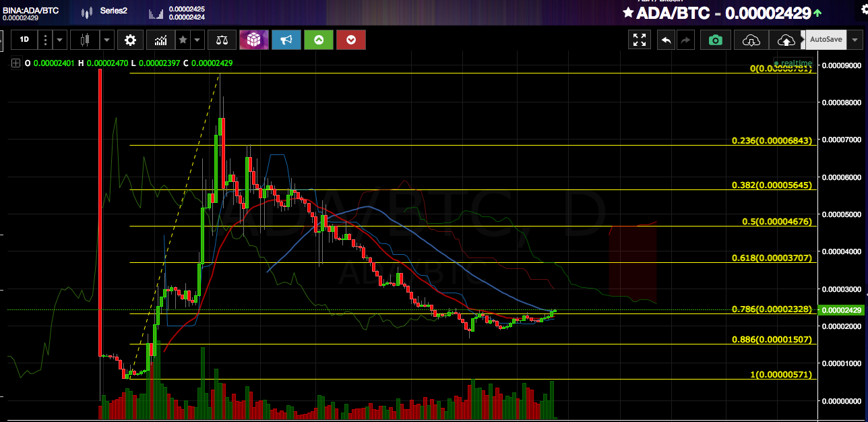This screenshot has height=422, width=868.
Task: Click the realtime status indicator
Action: pyautogui.click(x=793, y=63)
